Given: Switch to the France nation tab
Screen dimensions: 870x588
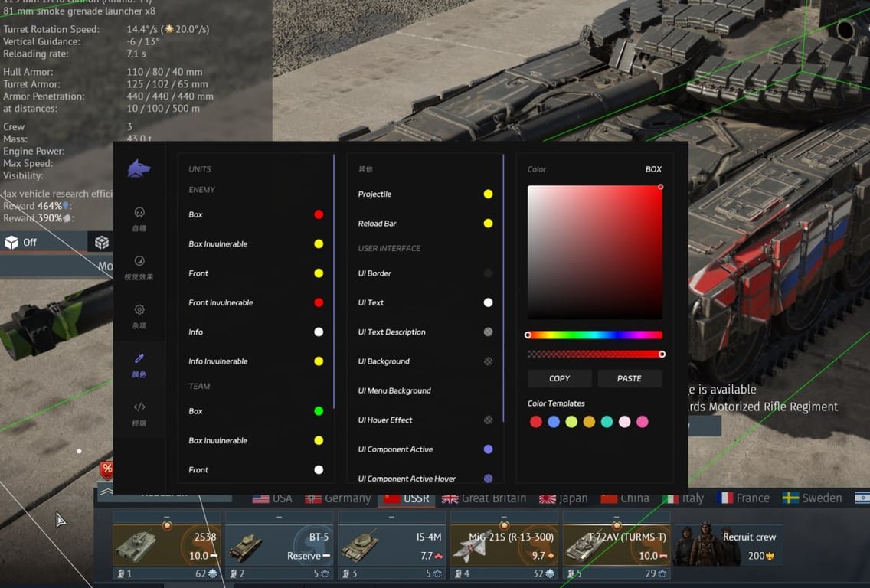Looking at the screenshot, I should click(743, 498).
